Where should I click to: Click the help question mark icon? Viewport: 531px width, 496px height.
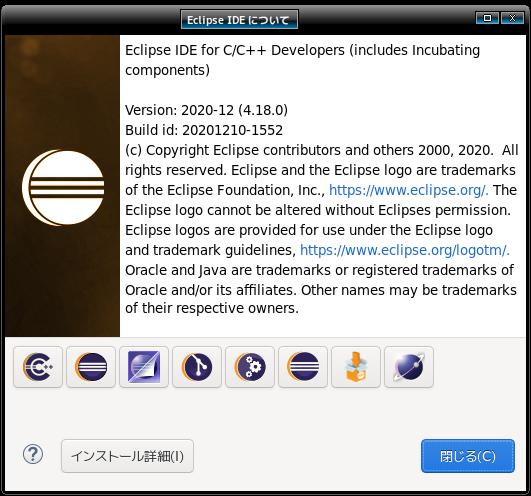coord(33,454)
